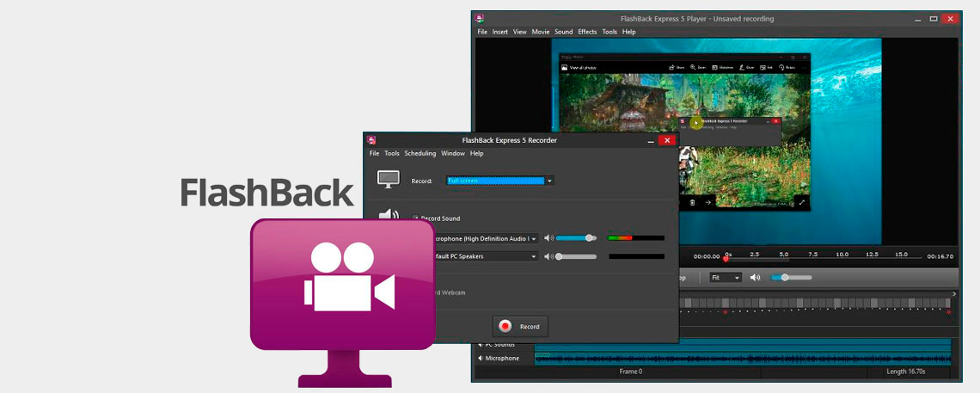Click Edit icon in Photos window
This screenshot has height=393, width=980.
click(763, 67)
